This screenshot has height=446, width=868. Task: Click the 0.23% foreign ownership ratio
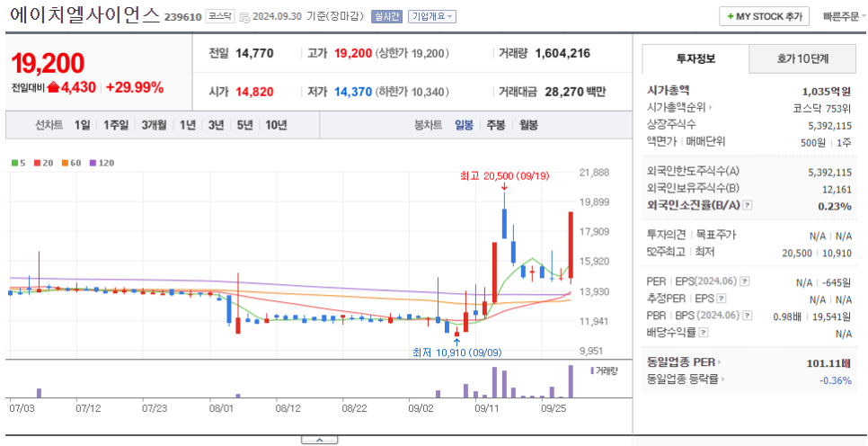(x=835, y=206)
